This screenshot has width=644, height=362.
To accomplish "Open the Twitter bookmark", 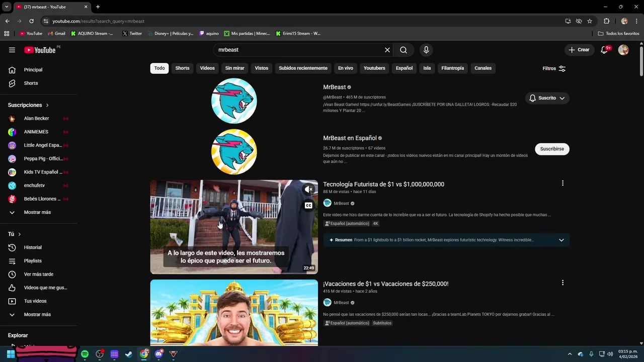I will 132,34.
